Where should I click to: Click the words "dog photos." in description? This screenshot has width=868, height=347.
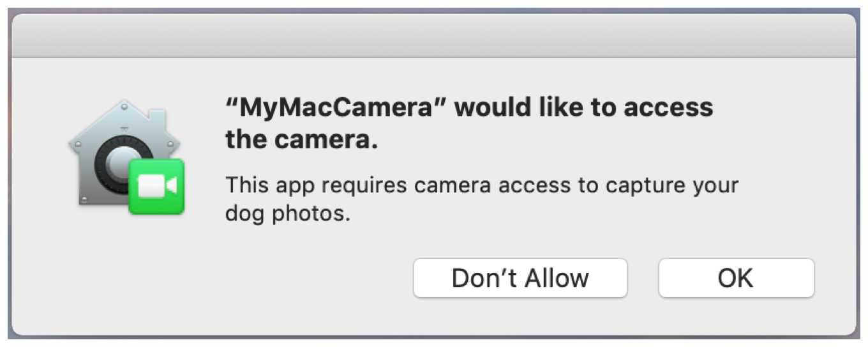(x=288, y=214)
